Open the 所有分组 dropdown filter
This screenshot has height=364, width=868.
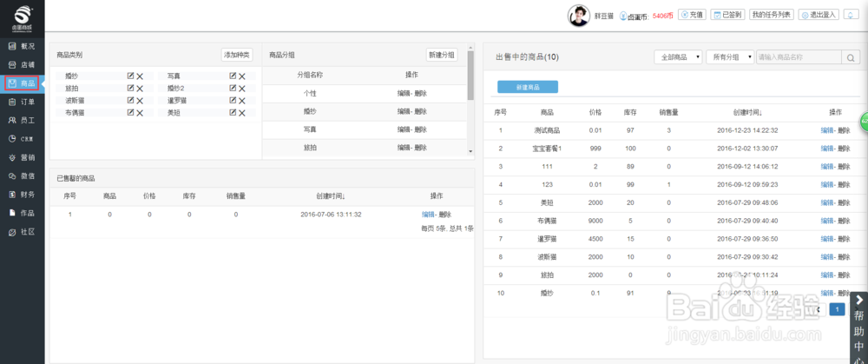click(x=730, y=57)
